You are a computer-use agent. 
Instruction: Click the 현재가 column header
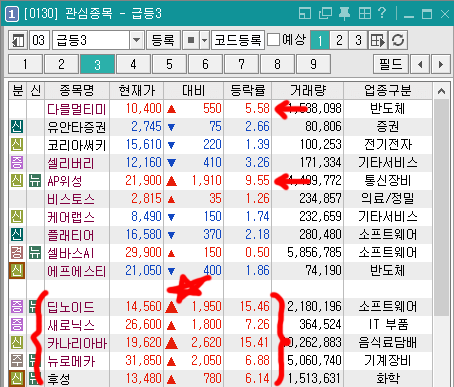[x=137, y=91]
